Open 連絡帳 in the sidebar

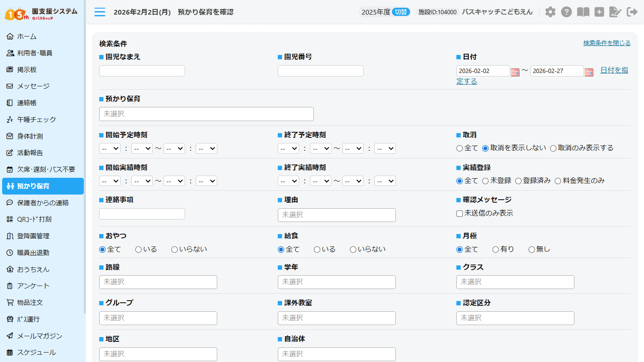pyautogui.click(x=27, y=103)
